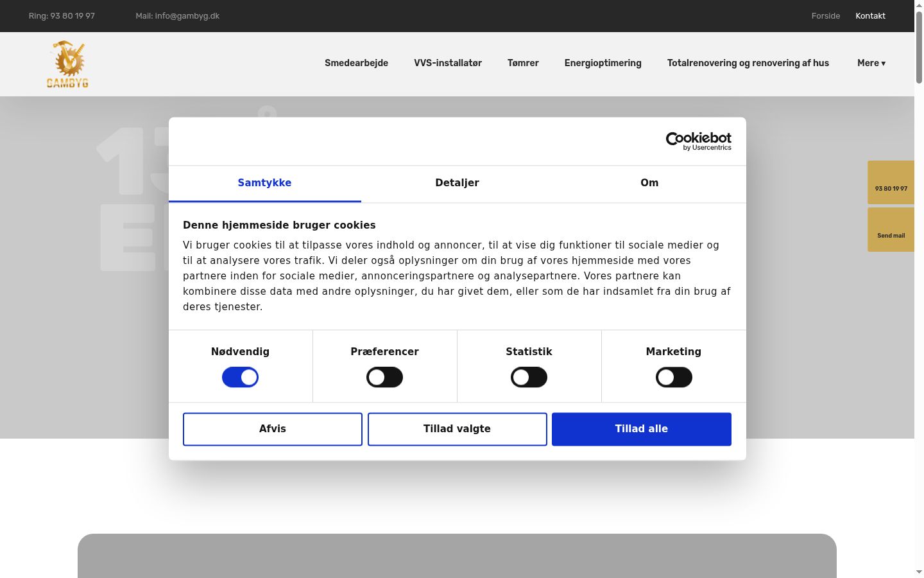Click the side 93 80 19 97 call button
924x578 pixels.
coord(891,182)
